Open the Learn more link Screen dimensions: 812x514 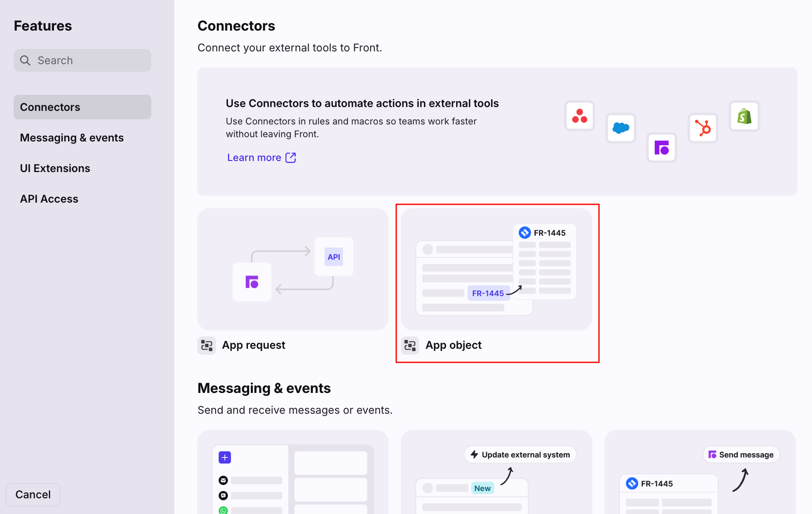coord(254,158)
